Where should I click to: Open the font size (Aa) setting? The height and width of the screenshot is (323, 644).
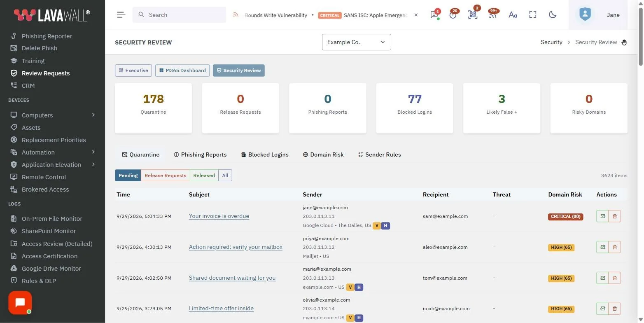coord(513,15)
